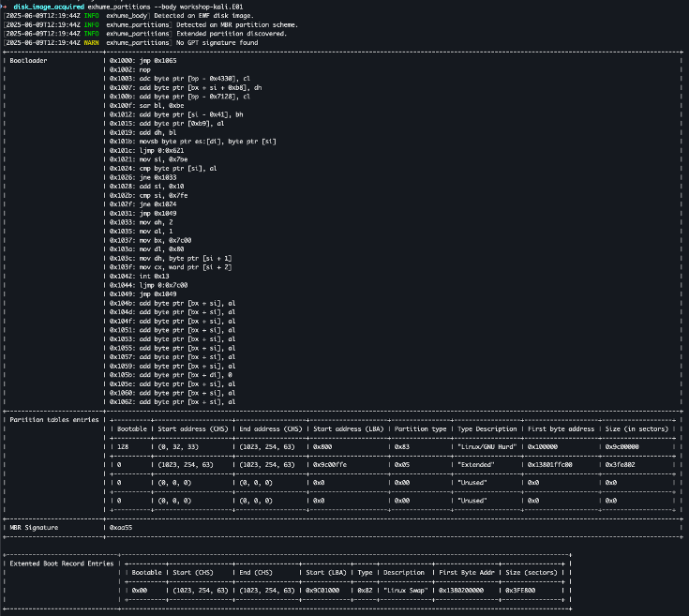
Task: Click the 'Extented Boot Record Entries' label
Action: tap(62, 563)
